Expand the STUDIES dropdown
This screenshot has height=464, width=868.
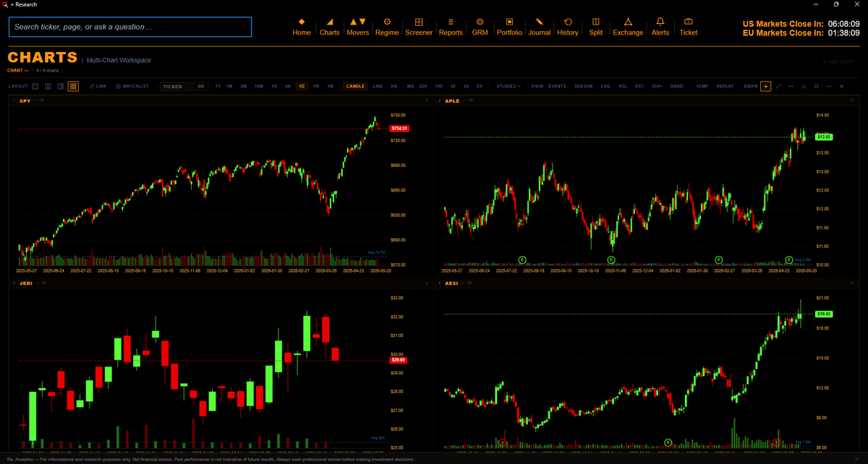pos(509,86)
